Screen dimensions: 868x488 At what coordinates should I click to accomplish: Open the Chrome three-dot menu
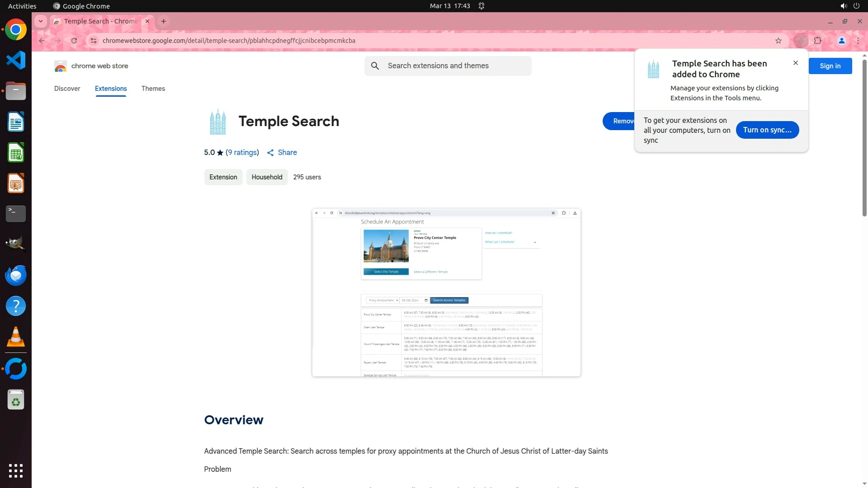click(858, 41)
